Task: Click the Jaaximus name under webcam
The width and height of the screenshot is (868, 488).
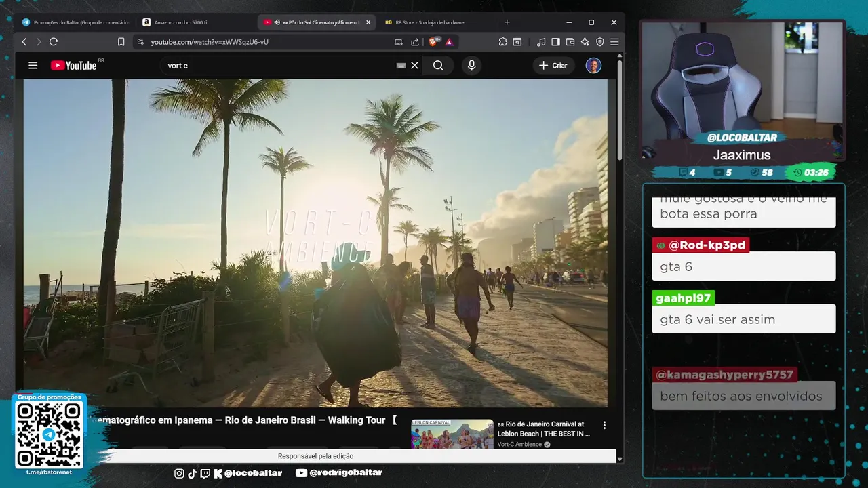Action: (x=742, y=155)
